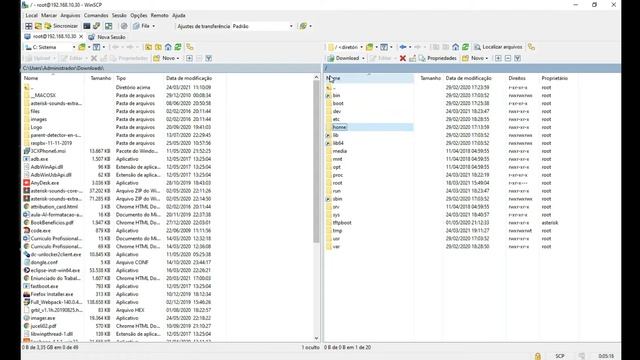640x360 pixels.
Task: Click local panel filter icon
Action: point(96,47)
